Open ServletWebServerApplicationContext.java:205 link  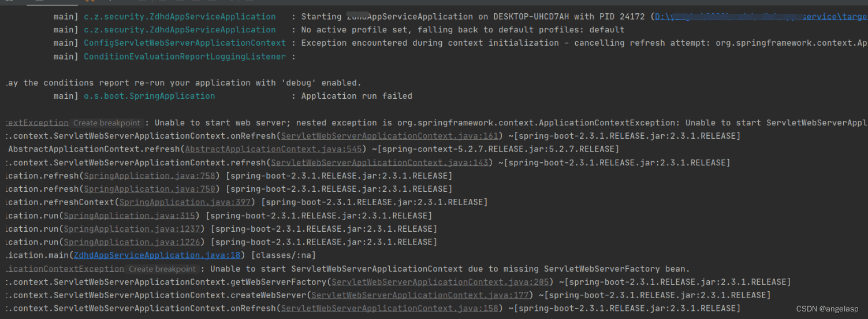(x=440, y=282)
